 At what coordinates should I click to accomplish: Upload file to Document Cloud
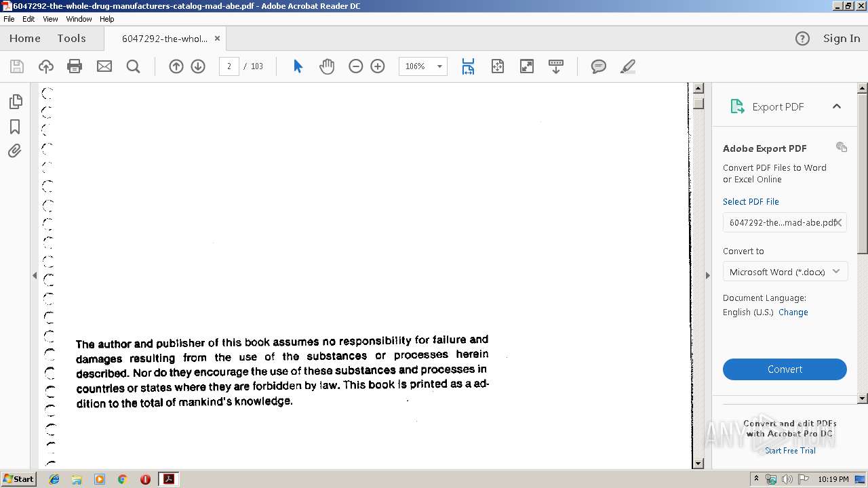46,66
